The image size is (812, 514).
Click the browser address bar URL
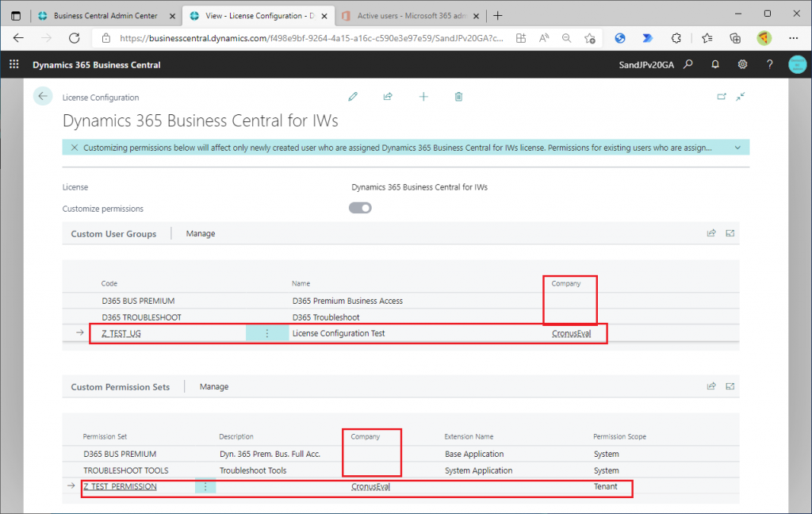click(311, 38)
